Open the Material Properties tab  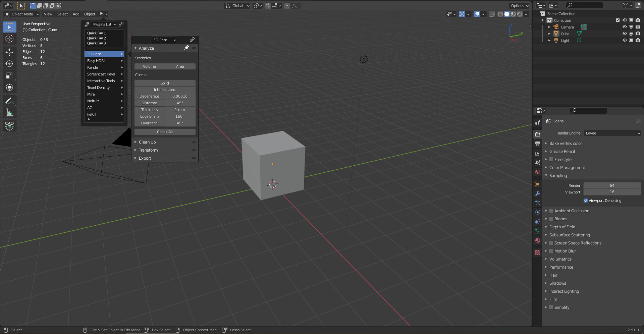click(x=537, y=240)
